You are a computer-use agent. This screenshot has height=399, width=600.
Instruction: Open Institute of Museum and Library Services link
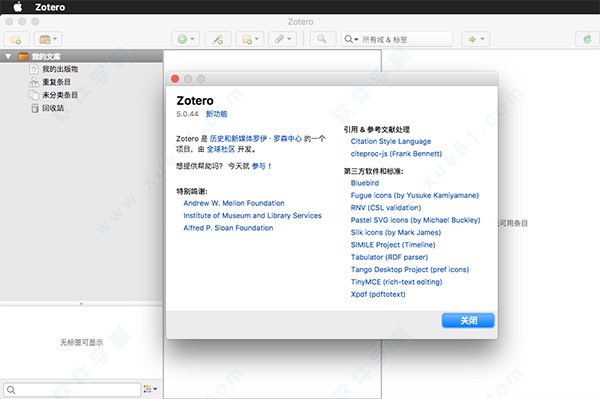coord(253,215)
